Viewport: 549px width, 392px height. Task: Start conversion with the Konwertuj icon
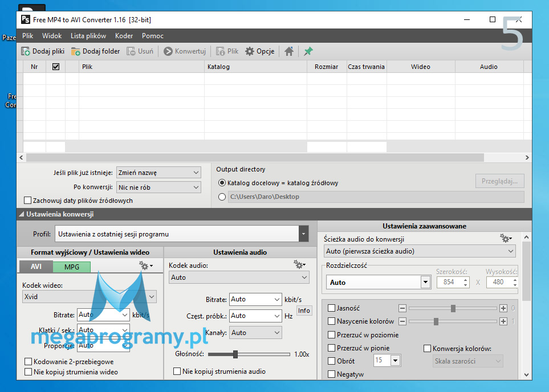click(168, 51)
